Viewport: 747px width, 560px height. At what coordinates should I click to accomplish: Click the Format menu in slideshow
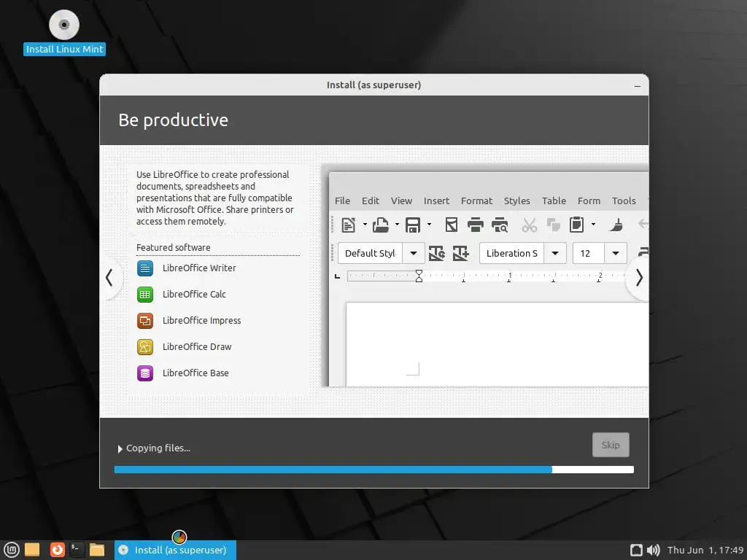click(476, 201)
